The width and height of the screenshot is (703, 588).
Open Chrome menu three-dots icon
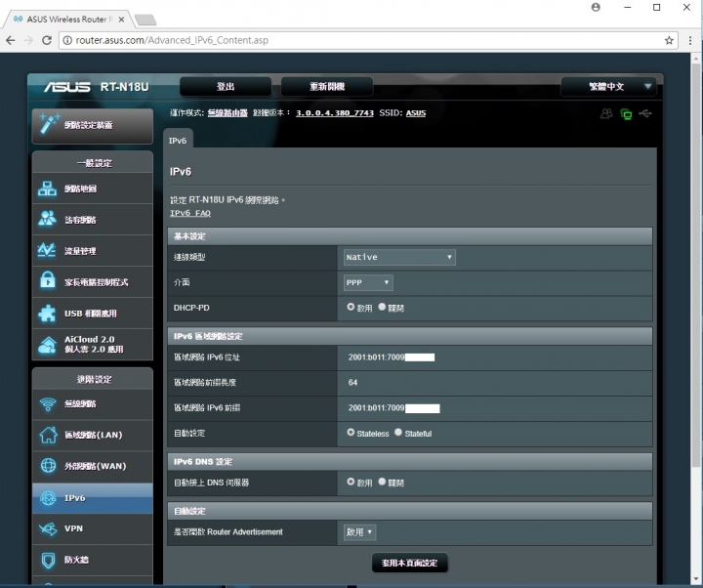pos(690,40)
